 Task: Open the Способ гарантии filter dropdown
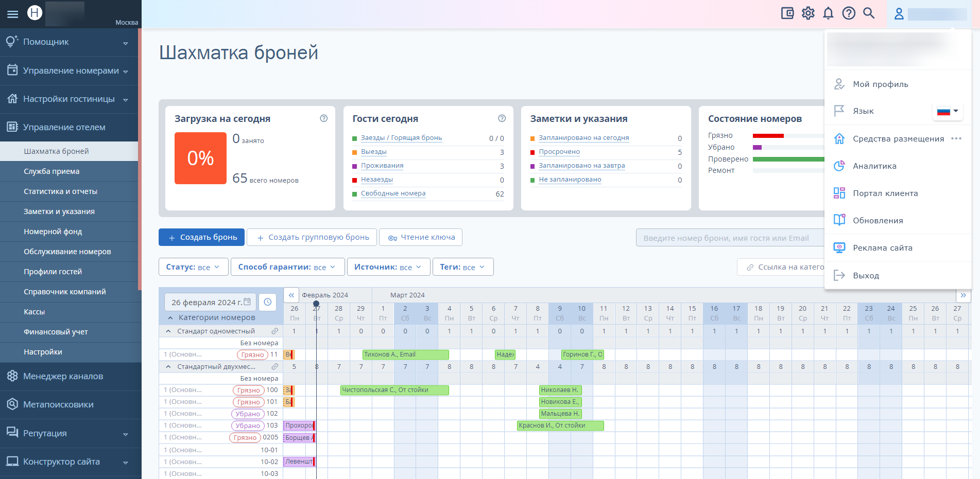coord(287,267)
